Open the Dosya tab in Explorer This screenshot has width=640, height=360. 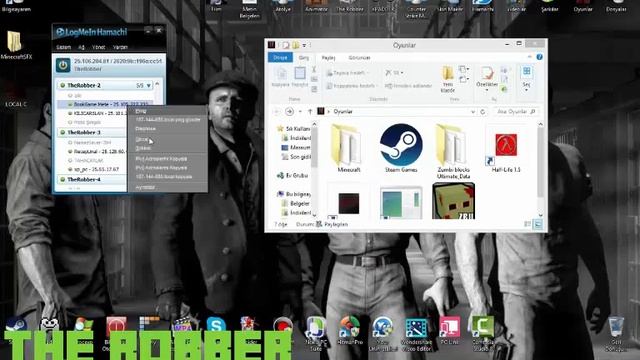click(x=280, y=58)
